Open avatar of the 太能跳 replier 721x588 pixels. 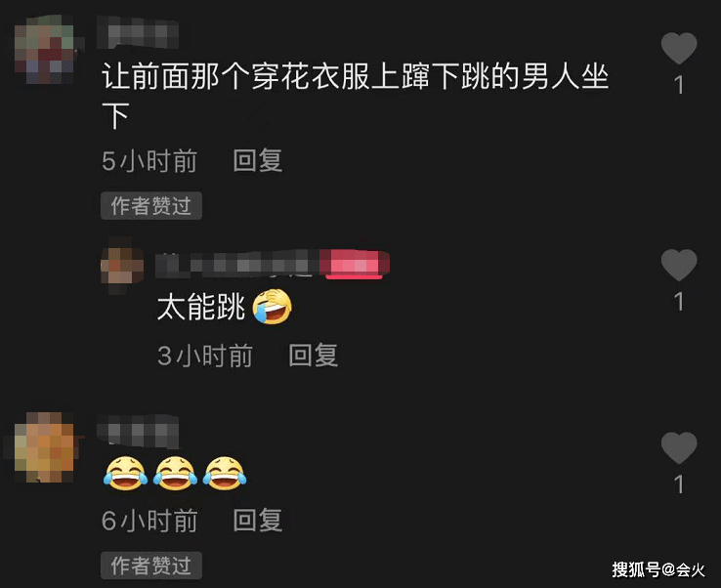click(x=122, y=266)
